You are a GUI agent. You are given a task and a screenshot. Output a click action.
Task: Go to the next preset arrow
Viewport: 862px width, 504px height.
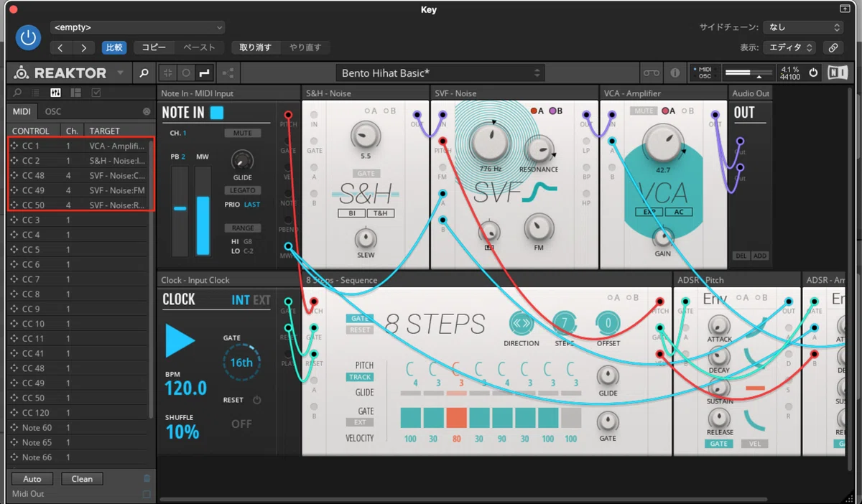(84, 47)
